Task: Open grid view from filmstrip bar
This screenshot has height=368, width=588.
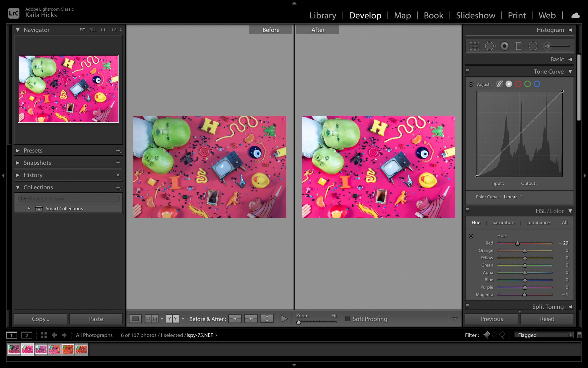Action: tap(44, 335)
